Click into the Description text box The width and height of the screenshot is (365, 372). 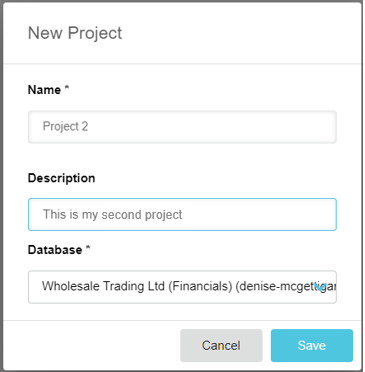tap(182, 214)
